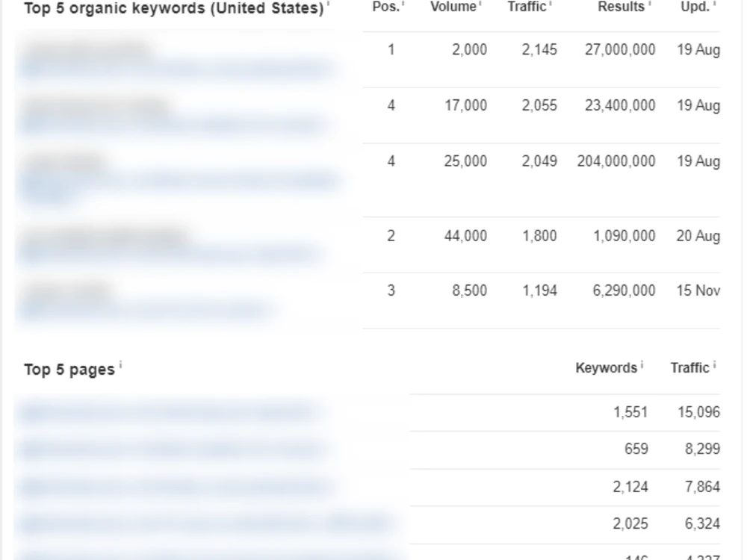
Task: Open blurred page link in 6,324 traffic row
Action: [206, 524]
